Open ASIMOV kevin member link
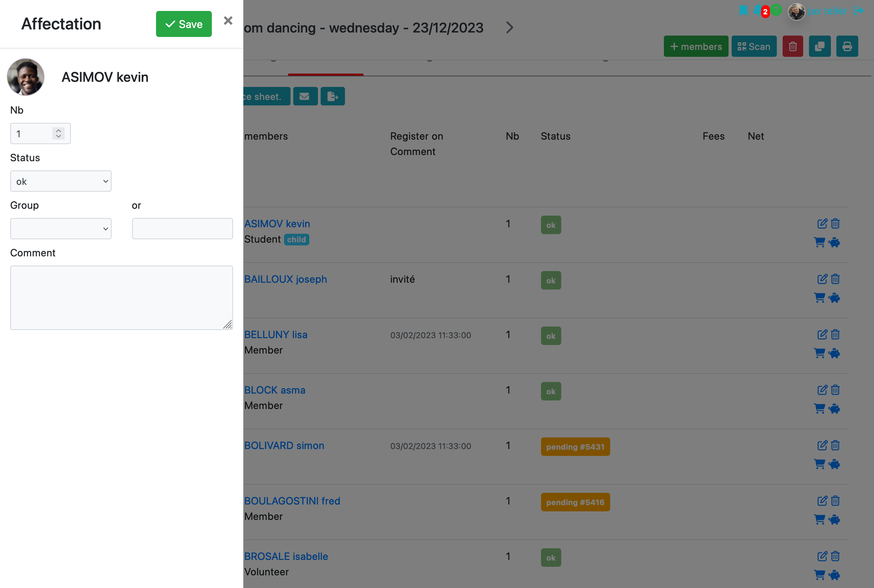874x588 pixels. click(277, 223)
